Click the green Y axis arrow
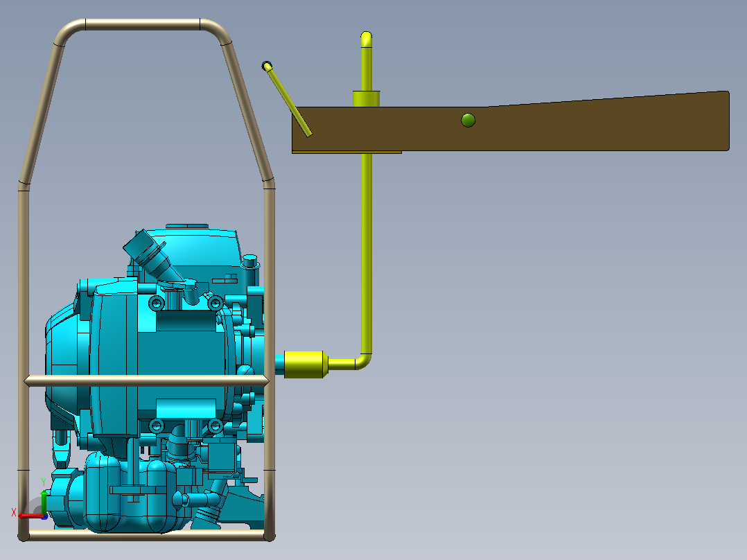The image size is (747, 560). tap(44, 501)
